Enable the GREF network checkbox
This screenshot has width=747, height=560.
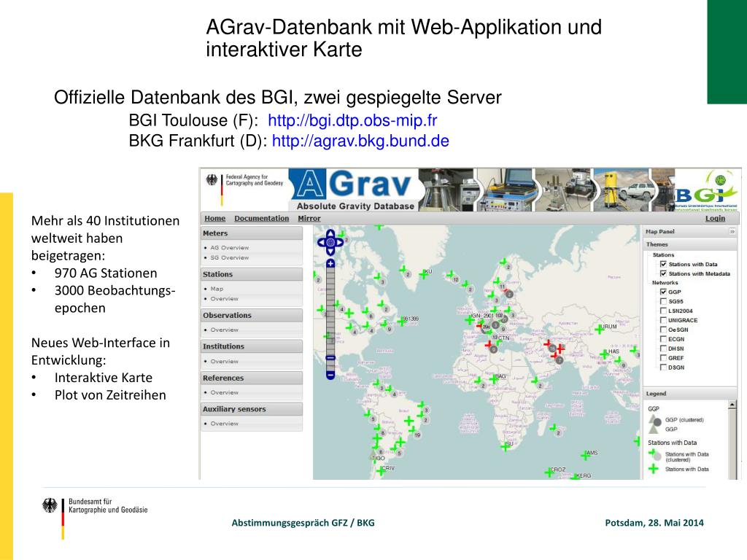pos(663,357)
